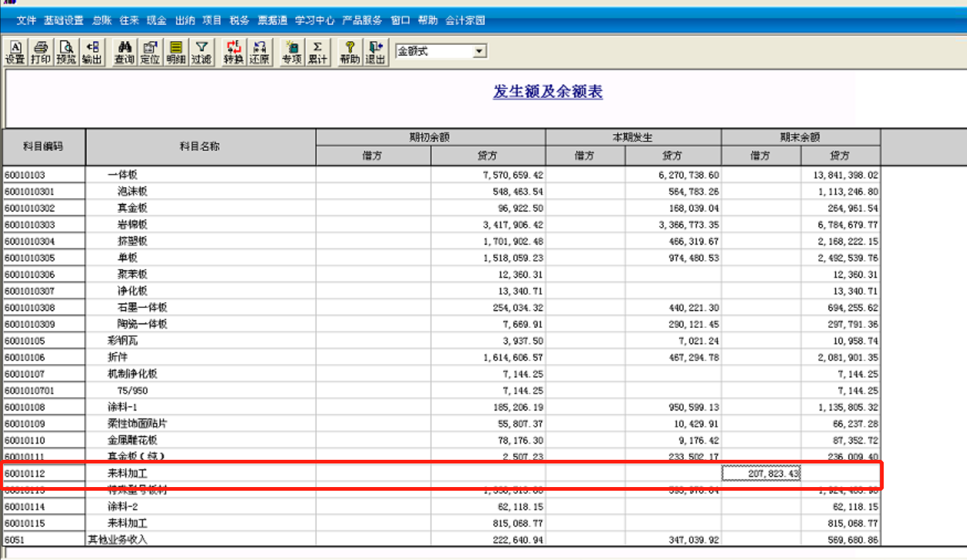The image size is (967, 560).
Task: Click the 帮助 (Help) toolbar icon
Action: (x=350, y=52)
